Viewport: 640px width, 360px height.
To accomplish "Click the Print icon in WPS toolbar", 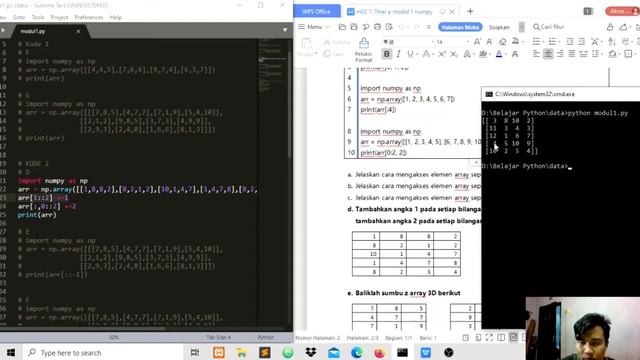I will tap(378, 27).
